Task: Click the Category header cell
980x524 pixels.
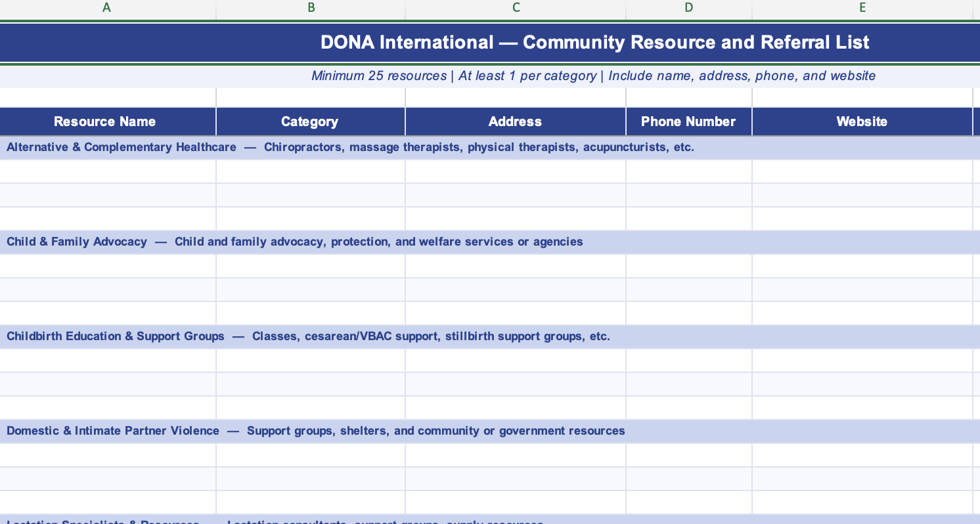Action: [311, 121]
